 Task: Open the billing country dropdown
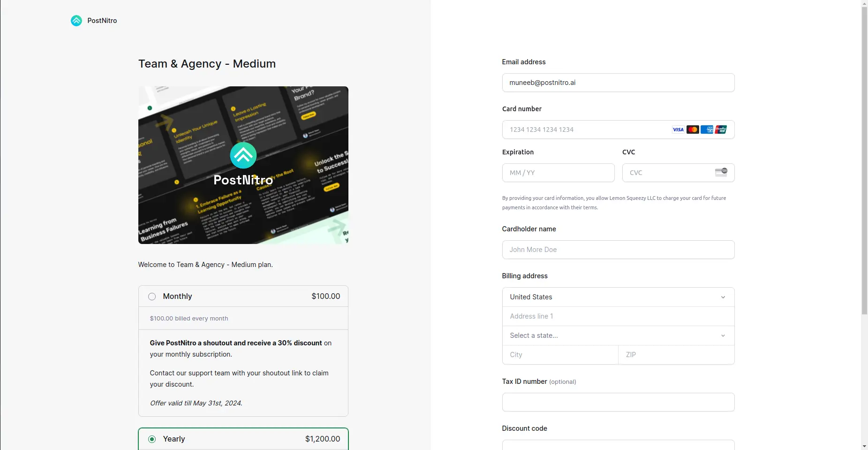point(618,297)
